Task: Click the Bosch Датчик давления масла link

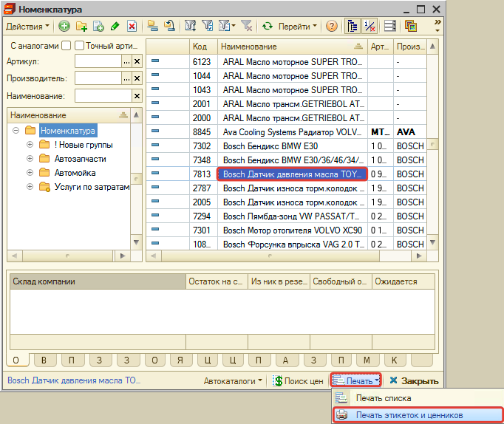Action: pyautogui.click(x=74, y=380)
